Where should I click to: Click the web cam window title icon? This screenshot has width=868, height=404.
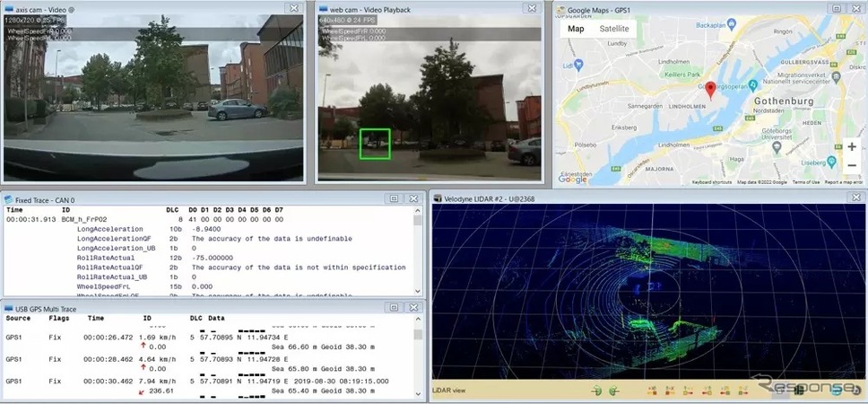tap(324, 8)
